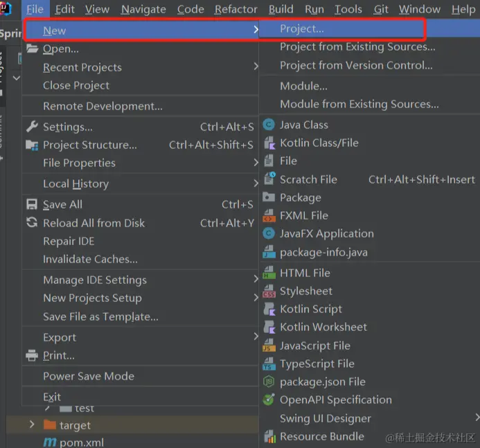Screen dimensions: 480x448
Task: Expand the Recent Projects submenu arrow
Action: [x=256, y=66]
